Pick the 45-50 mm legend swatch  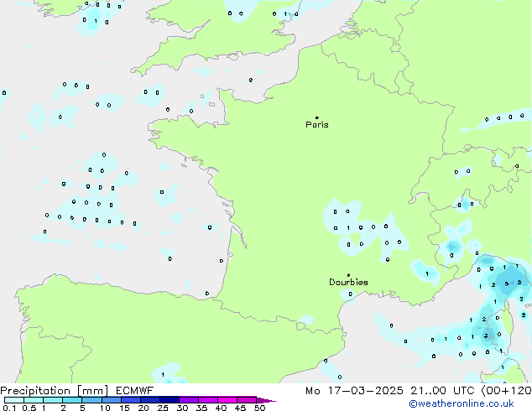coord(247,400)
